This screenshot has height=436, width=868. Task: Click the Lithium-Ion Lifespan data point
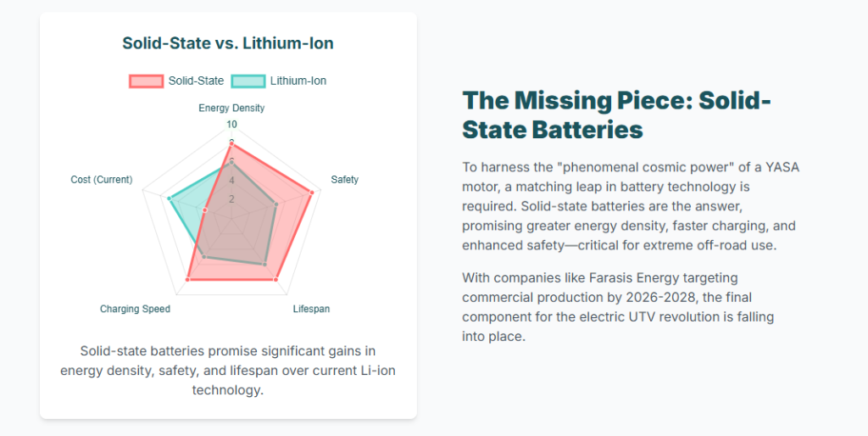pos(265,265)
